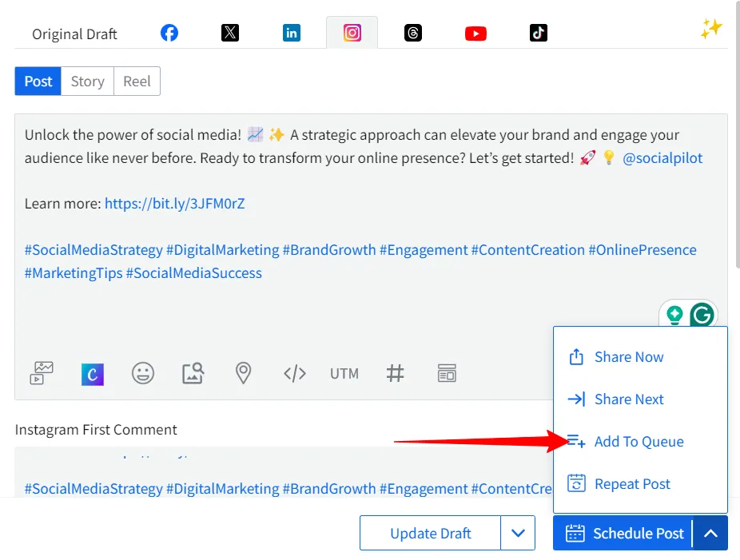Click the media library icon in composer toolbar
740x560 pixels.
[42, 373]
